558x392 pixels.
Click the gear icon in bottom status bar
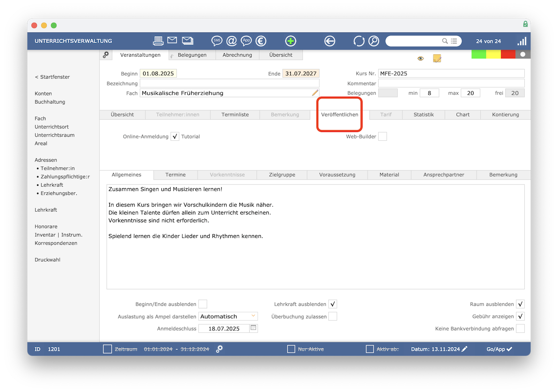pyautogui.click(x=219, y=349)
